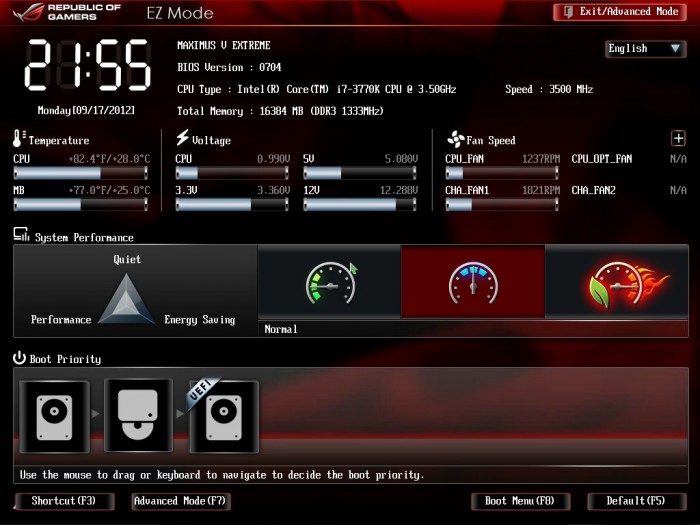Expand fan speed panel with plus icon

click(x=678, y=138)
